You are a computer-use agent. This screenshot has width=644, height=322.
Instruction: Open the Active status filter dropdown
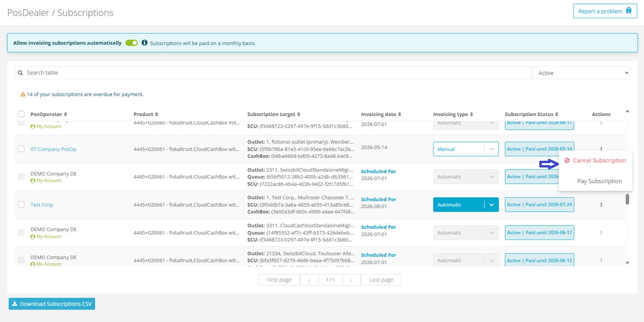581,72
